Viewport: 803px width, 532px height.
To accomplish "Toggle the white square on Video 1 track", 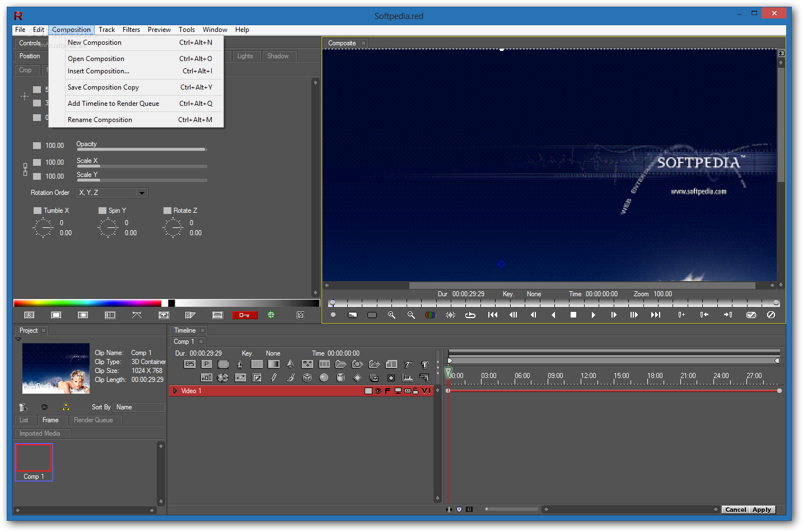I will tap(368, 391).
